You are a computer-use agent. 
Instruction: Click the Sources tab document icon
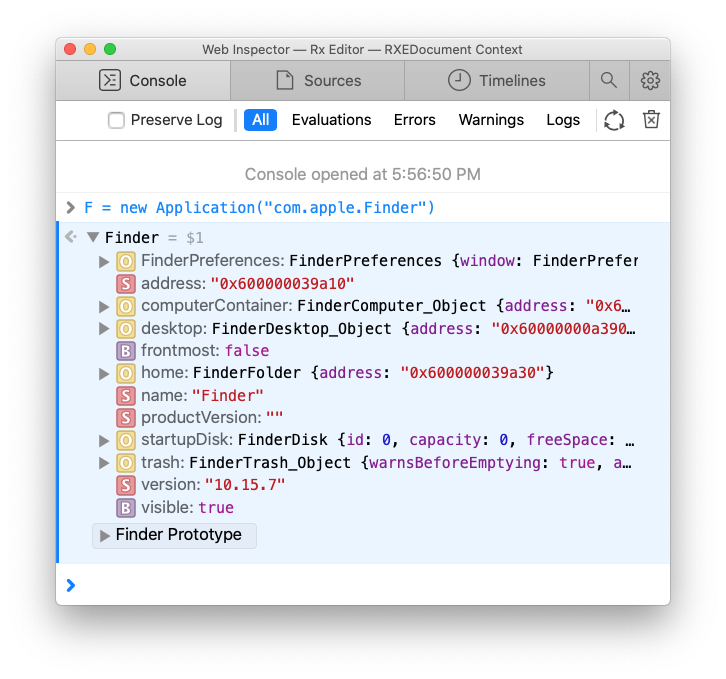(285, 80)
